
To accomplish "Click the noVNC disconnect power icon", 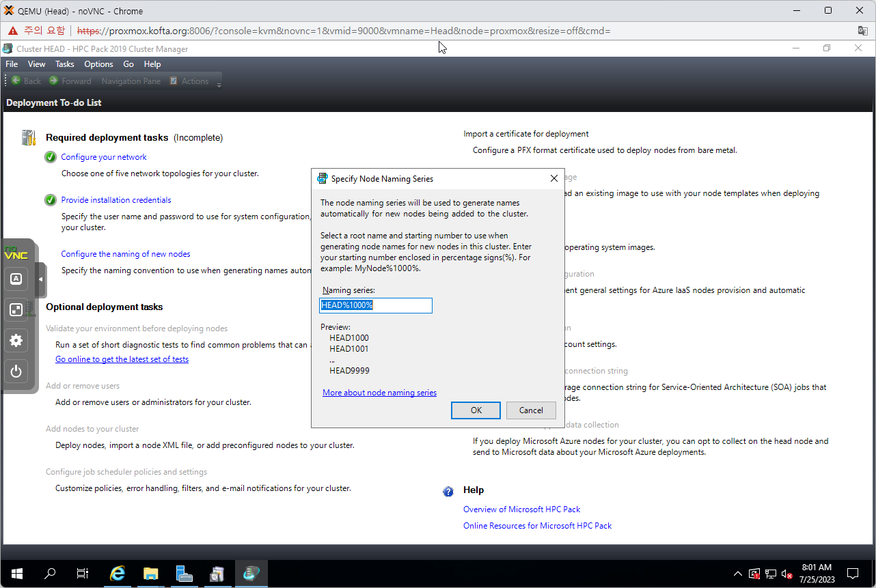I will (x=16, y=372).
